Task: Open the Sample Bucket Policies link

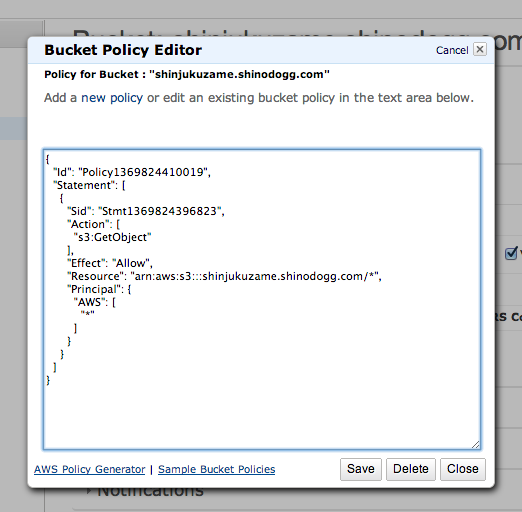Action: click(x=217, y=469)
